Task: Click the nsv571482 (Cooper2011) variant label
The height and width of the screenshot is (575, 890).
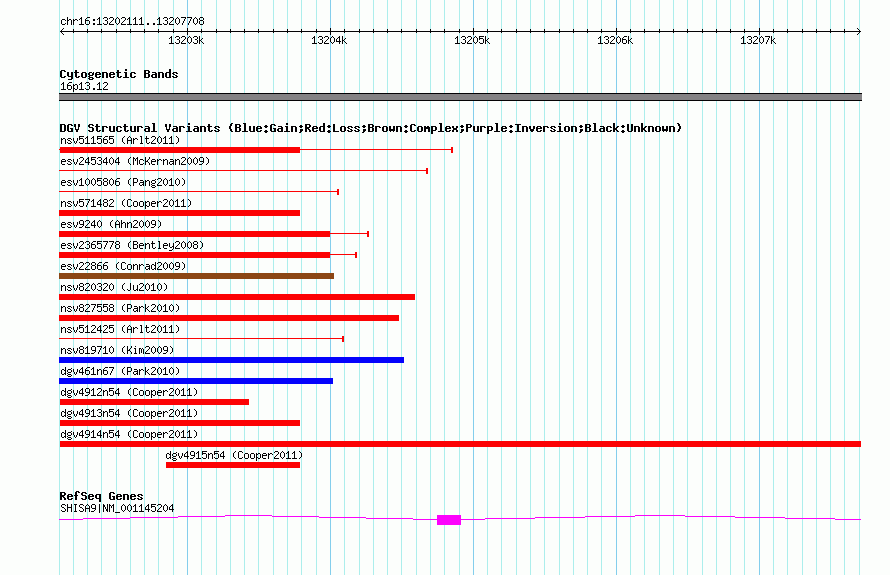Action: coord(126,203)
